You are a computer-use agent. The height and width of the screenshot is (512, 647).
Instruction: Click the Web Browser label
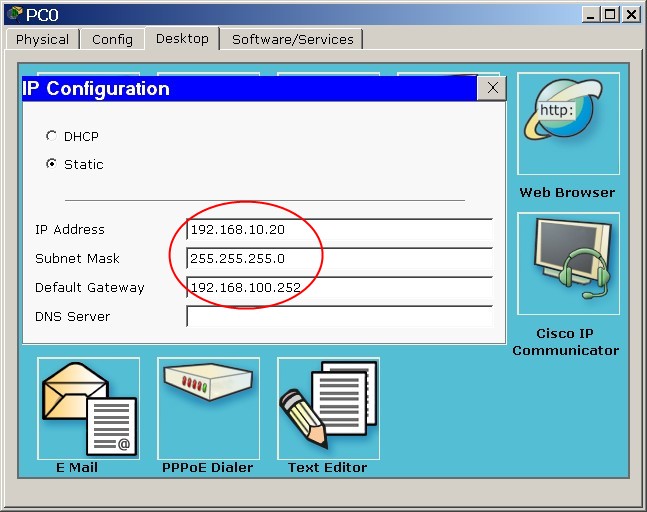pyautogui.click(x=567, y=192)
